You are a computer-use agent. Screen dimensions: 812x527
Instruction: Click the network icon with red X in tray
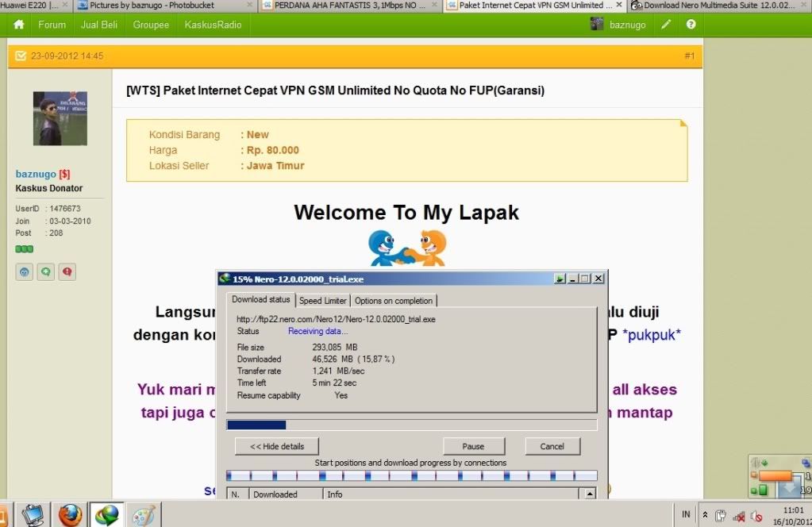pos(739,516)
